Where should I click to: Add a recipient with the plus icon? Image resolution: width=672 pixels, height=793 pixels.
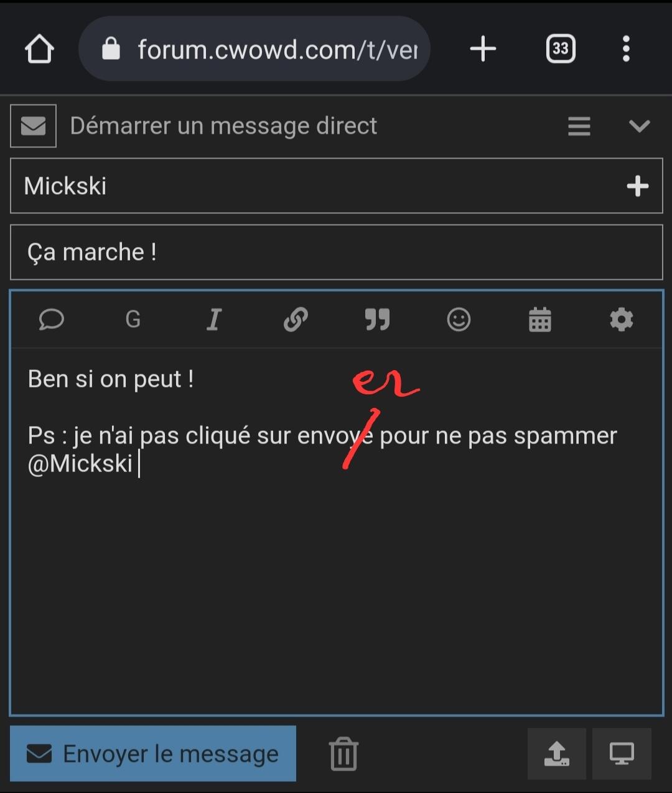tap(638, 186)
